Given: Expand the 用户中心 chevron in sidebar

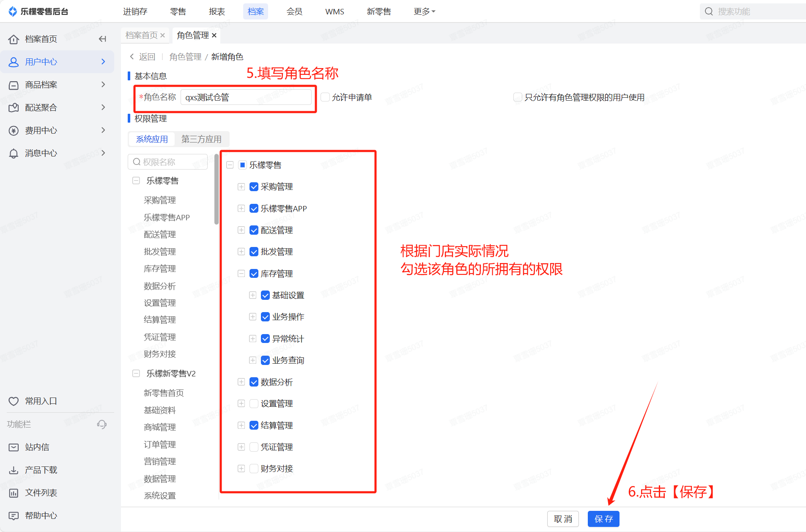Looking at the screenshot, I should 103,62.
